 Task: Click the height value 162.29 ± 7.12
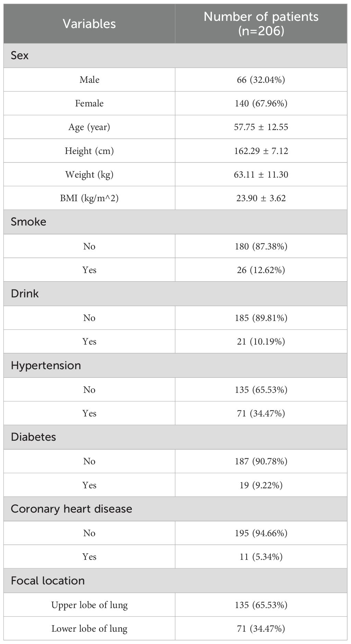click(x=261, y=151)
